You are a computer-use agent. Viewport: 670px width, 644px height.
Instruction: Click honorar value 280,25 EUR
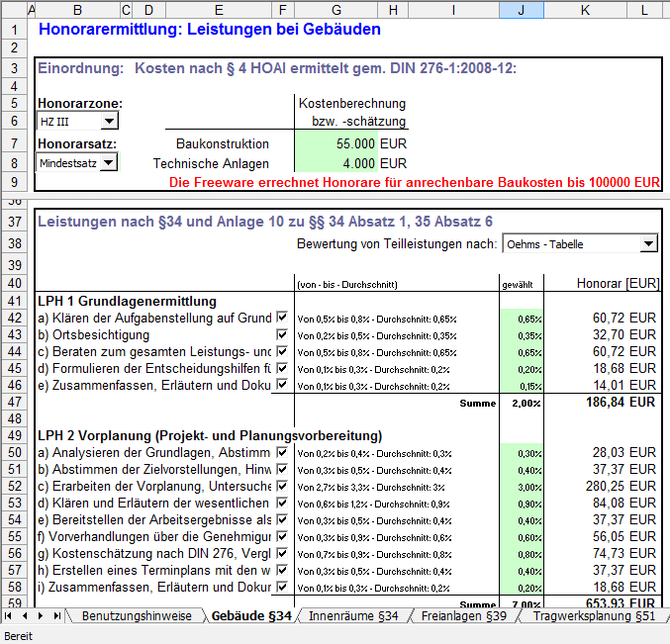[621, 486]
